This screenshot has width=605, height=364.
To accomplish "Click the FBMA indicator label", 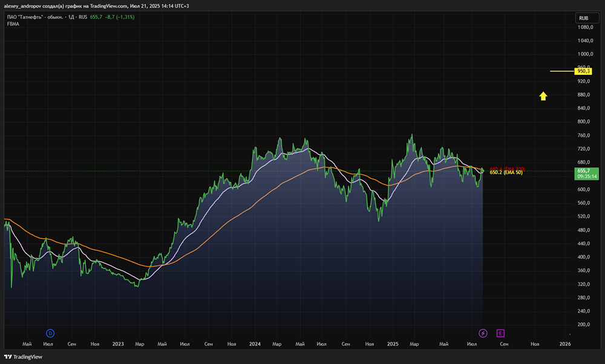I will coord(13,24).
